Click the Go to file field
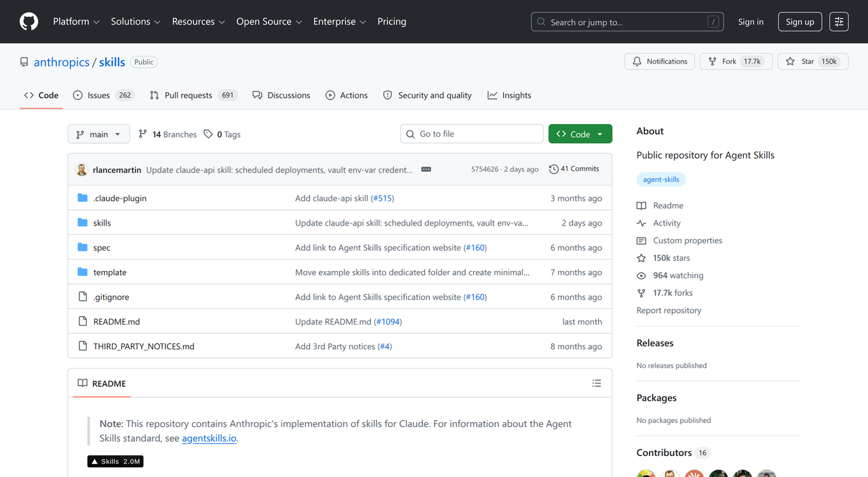This screenshot has height=477, width=868. pos(472,134)
